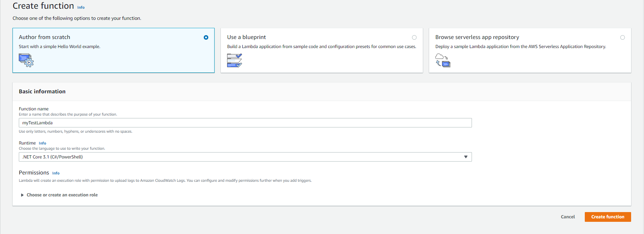Click the blueprint checklist icon
This screenshot has height=234, width=644.
(234, 60)
